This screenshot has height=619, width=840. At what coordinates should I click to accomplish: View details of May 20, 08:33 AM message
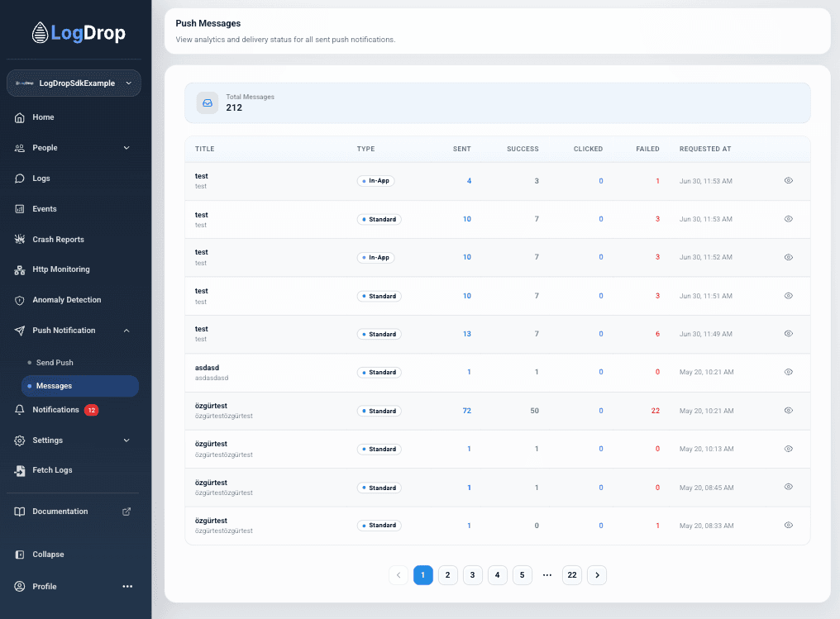click(x=789, y=526)
